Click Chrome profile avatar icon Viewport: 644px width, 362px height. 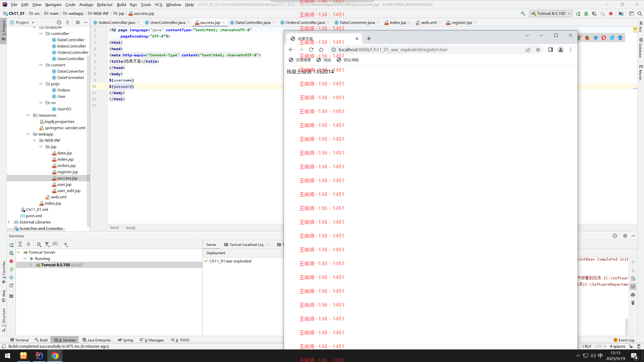[561, 50]
